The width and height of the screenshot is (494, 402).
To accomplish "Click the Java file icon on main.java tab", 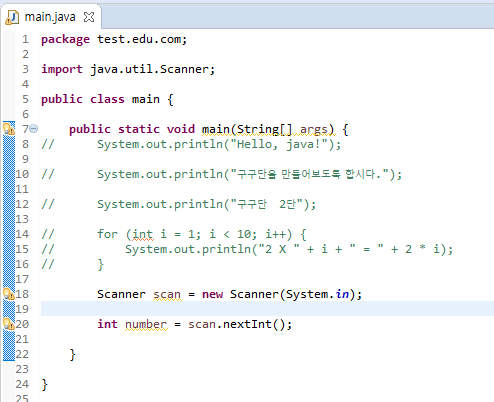I will point(12,17).
